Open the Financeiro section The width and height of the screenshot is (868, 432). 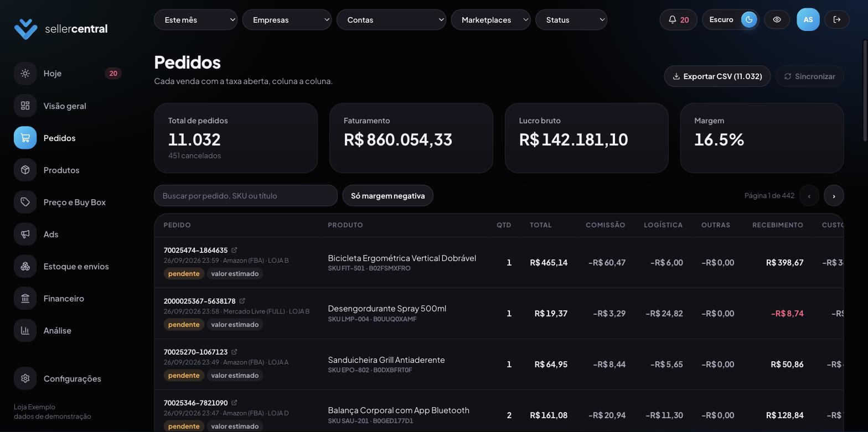68,298
